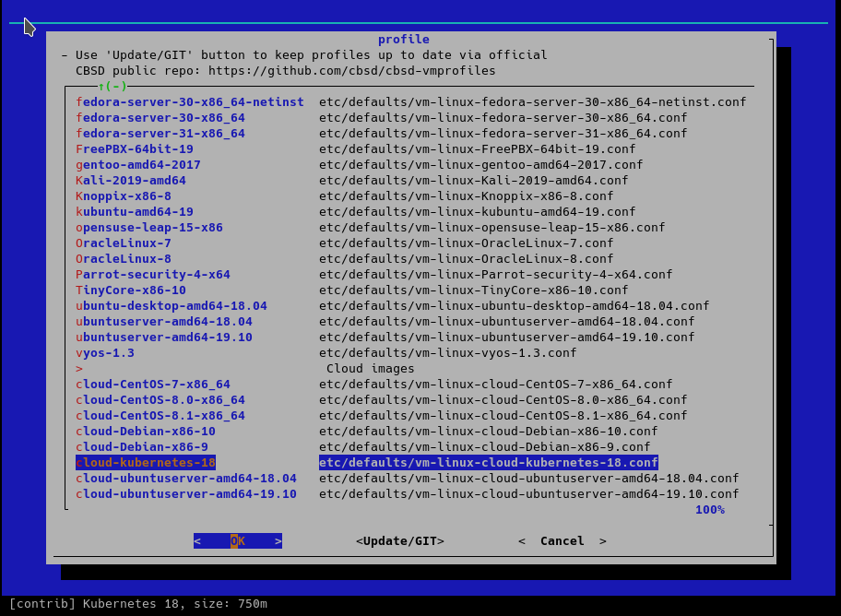Select the cloud-CentOS-7-x86_64 profile
841x616 pixels.
point(153,385)
